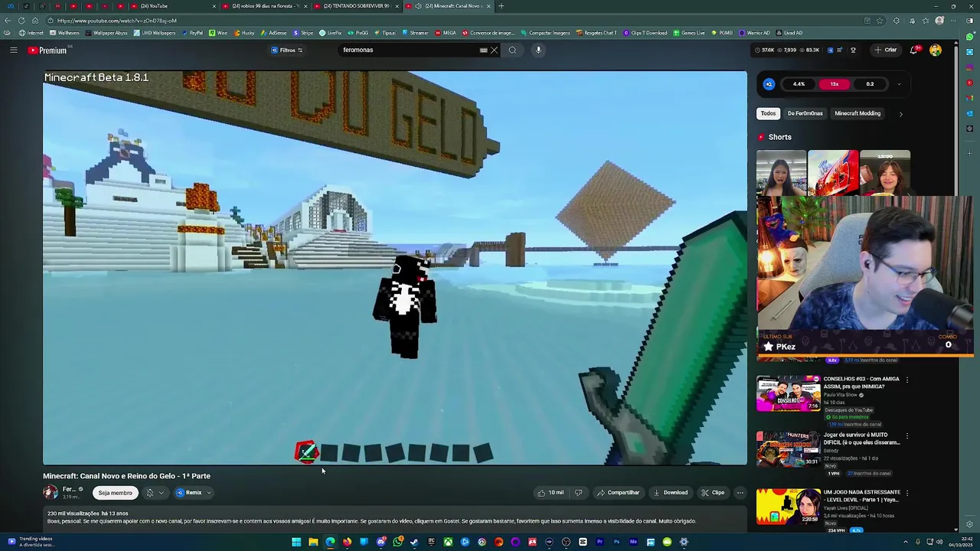Open the Stripe bookmark
The width and height of the screenshot is (980, 551).
[x=303, y=33]
